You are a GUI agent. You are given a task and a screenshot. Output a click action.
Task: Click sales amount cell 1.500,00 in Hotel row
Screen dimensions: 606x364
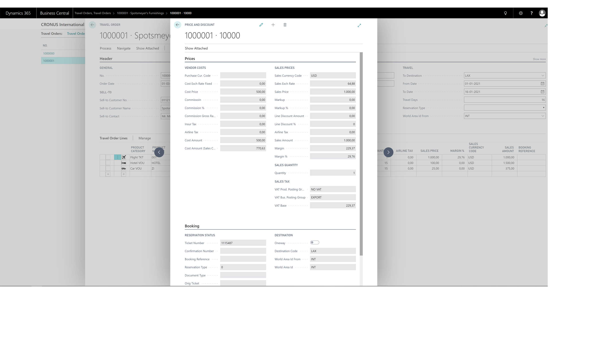[504, 163]
